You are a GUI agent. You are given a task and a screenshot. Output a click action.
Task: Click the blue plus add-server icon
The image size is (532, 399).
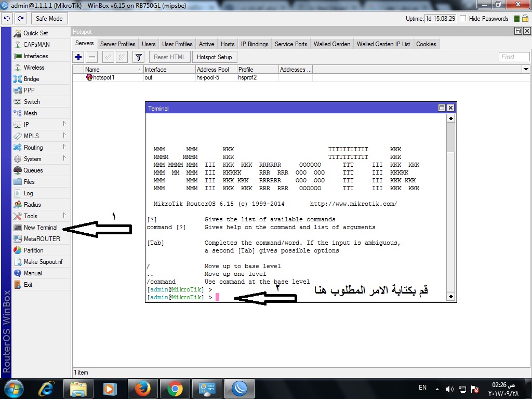(78, 57)
